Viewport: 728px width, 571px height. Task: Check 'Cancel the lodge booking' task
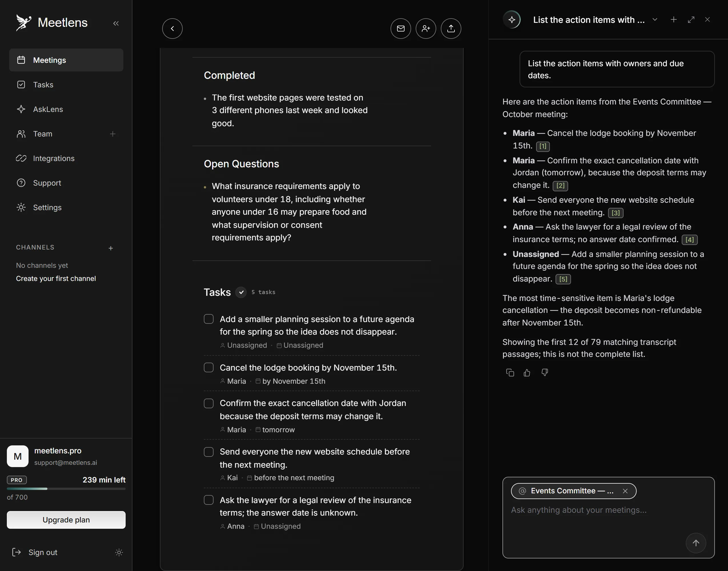[209, 367]
